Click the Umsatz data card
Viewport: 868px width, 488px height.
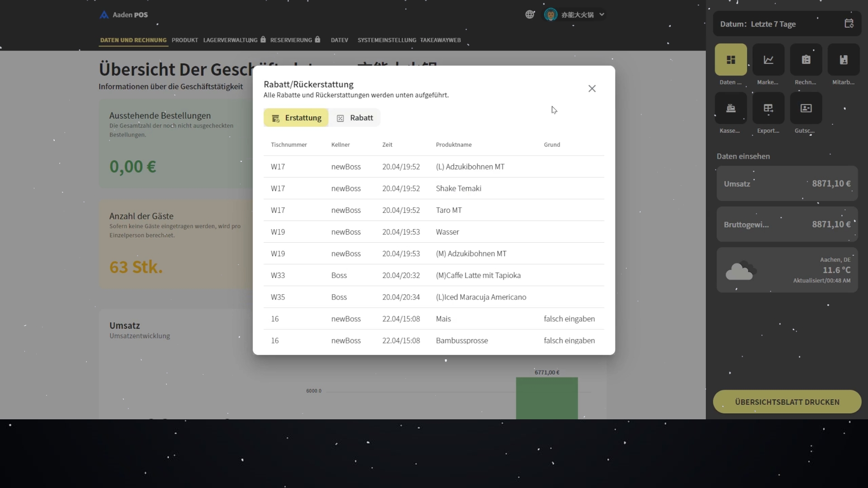click(787, 183)
